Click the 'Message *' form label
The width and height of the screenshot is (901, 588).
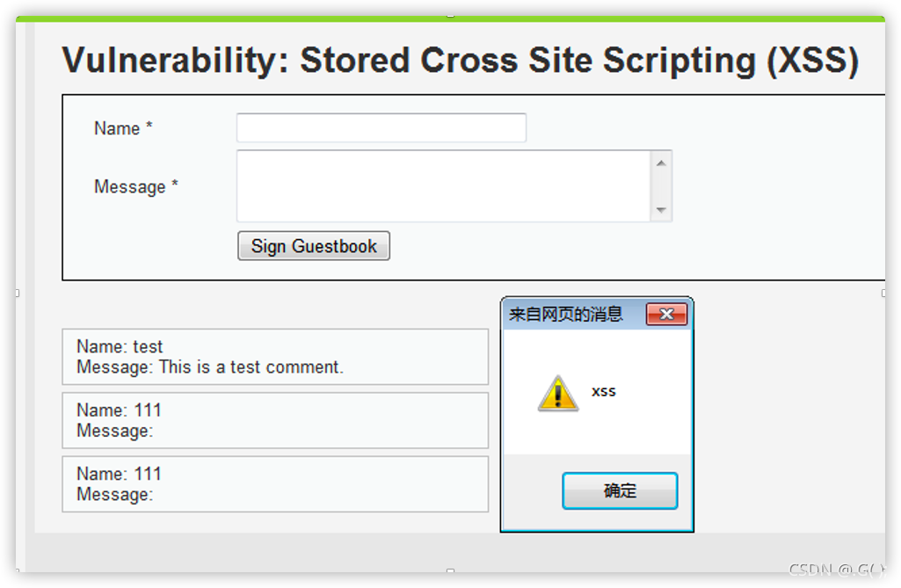coord(136,187)
